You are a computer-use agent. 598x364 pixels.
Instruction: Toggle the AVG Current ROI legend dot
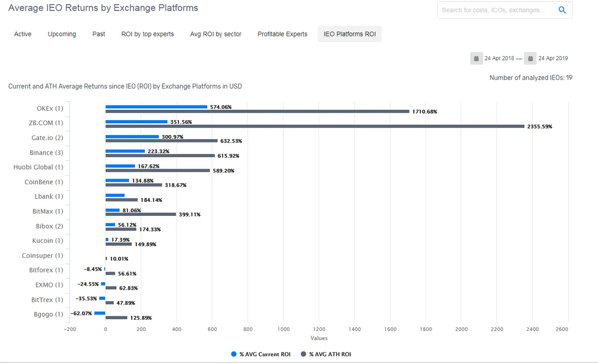point(234,354)
